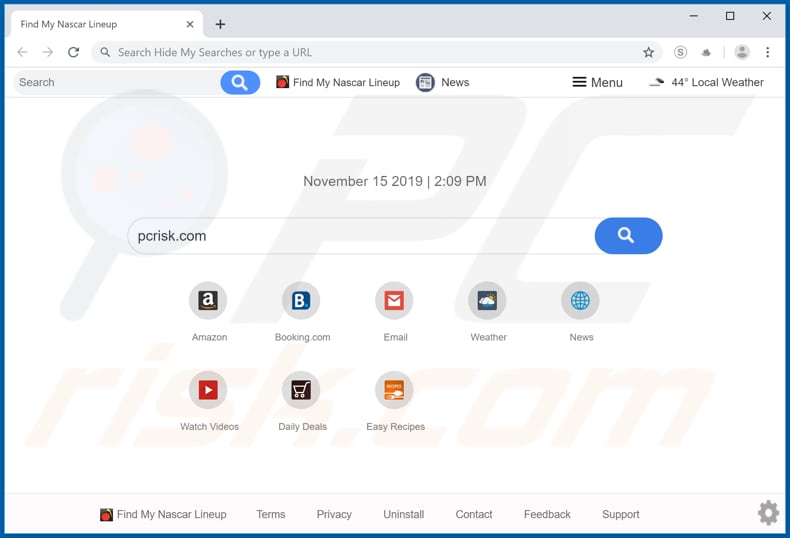Open Contact link in the footer
This screenshot has width=790, height=538.
click(x=474, y=514)
